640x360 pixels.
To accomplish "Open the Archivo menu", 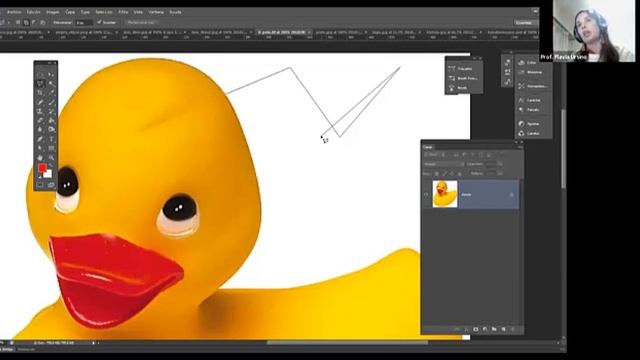I will pyautogui.click(x=14, y=12).
